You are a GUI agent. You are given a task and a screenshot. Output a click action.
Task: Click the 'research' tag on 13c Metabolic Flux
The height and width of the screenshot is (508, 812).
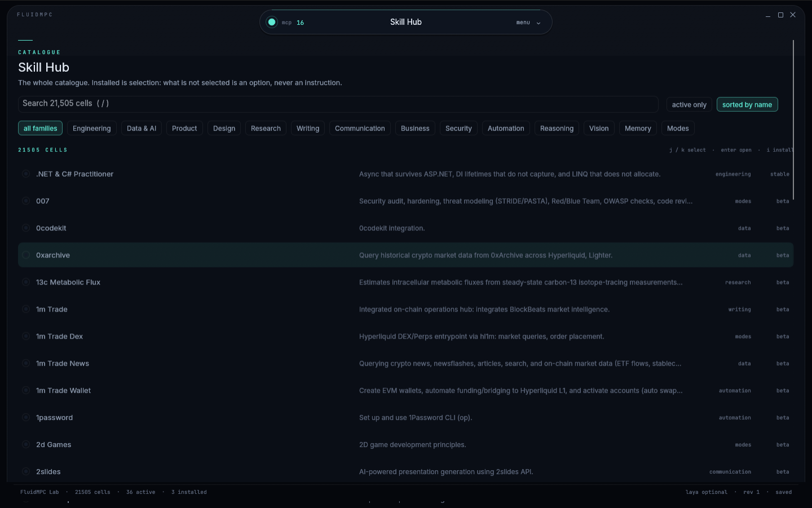[x=738, y=282]
